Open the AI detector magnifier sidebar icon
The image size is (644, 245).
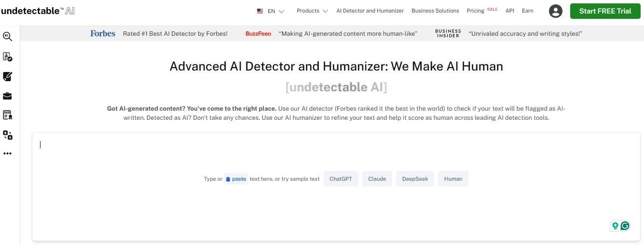(x=7, y=36)
